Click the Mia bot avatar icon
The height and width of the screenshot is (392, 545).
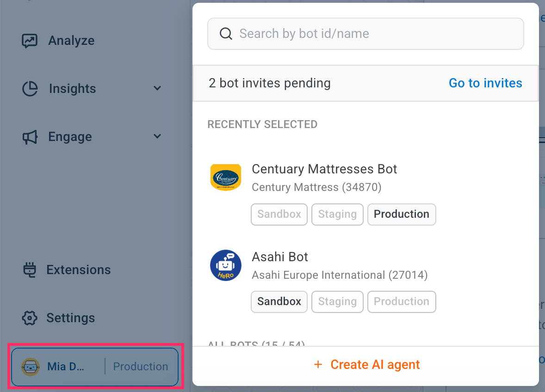pyautogui.click(x=31, y=367)
